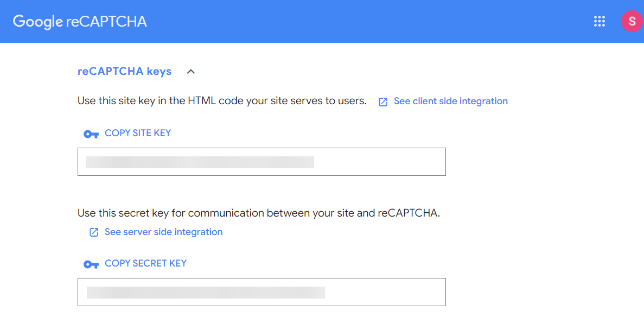Collapse the reCAPTCHA keys section chevron
The height and width of the screenshot is (336, 644).
(x=191, y=72)
